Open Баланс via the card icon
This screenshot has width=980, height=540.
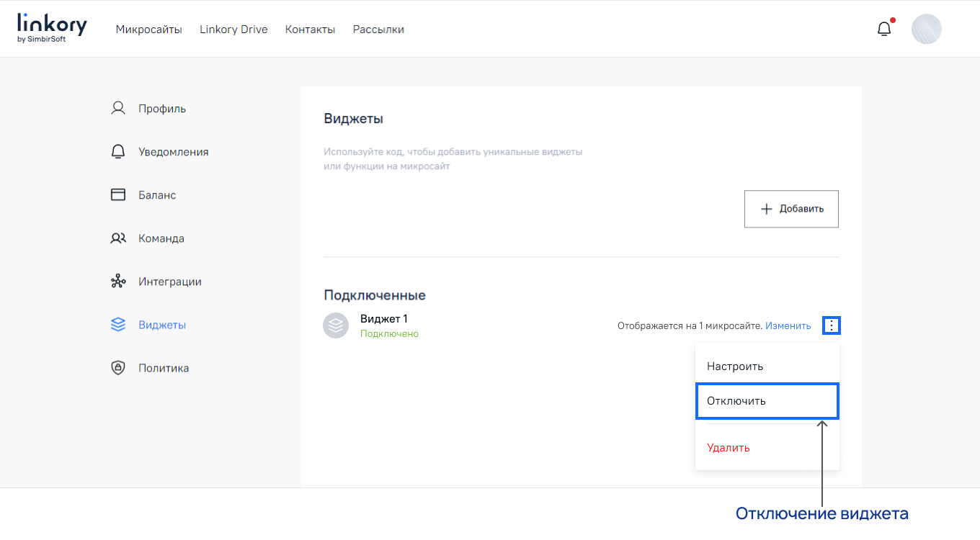(118, 194)
